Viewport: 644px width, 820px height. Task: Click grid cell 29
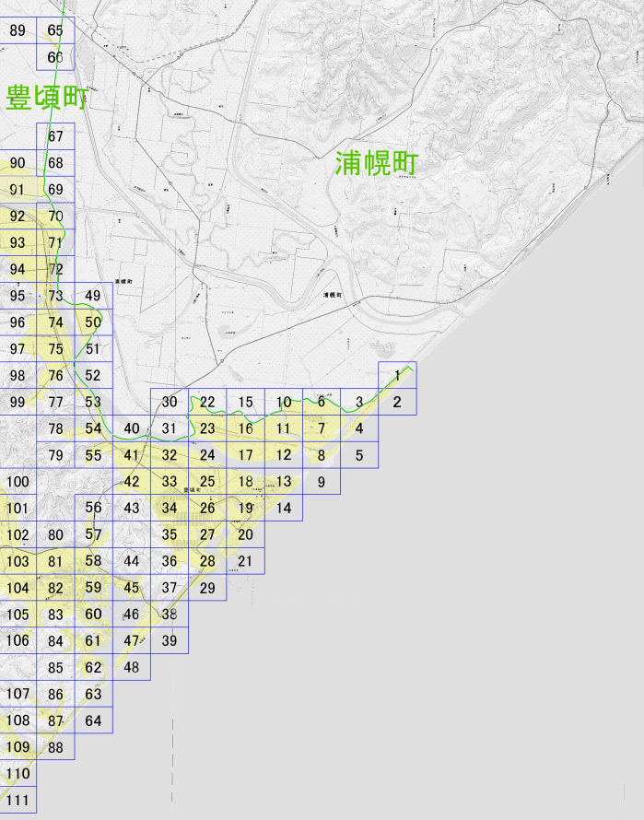pyautogui.click(x=207, y=587)
